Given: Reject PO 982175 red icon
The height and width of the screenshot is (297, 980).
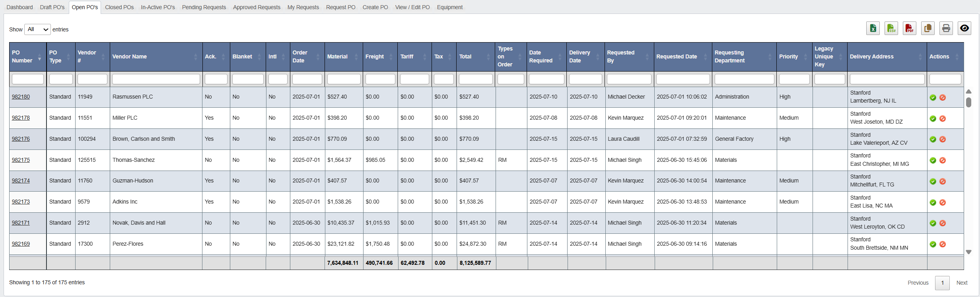Looking at the screenshot, I should tap(943, 160).
